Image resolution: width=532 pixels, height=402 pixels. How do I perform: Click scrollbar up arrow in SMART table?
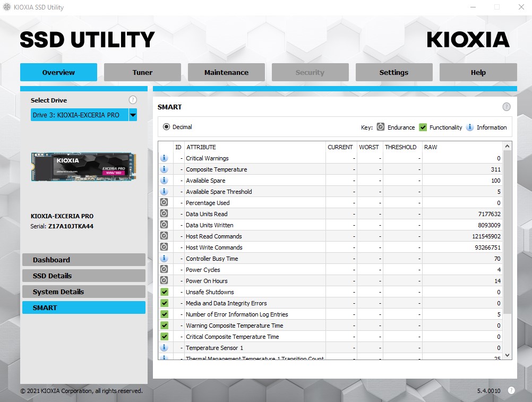point(507,146)
